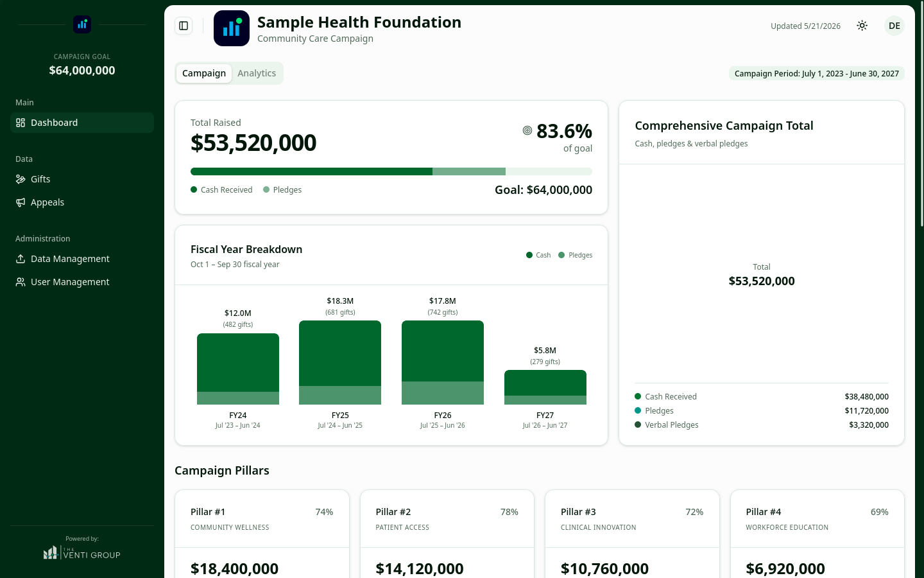Image resolution: width=924 pixels, height=578 pixels.
Task: Click the Venti Group logo
Action: [82, 553]
